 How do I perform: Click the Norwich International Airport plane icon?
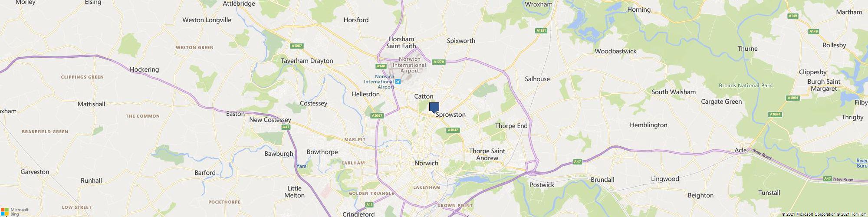click(x=398, y=82)
